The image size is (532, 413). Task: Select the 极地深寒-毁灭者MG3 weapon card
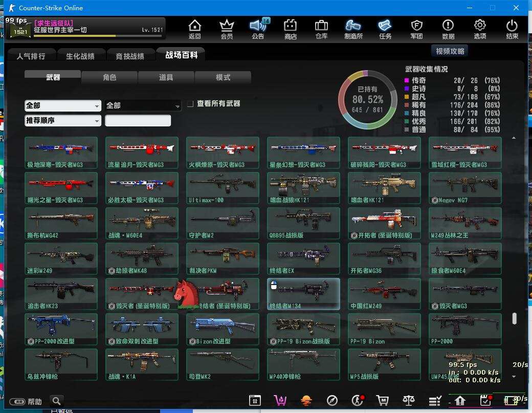tap(61, 153)
